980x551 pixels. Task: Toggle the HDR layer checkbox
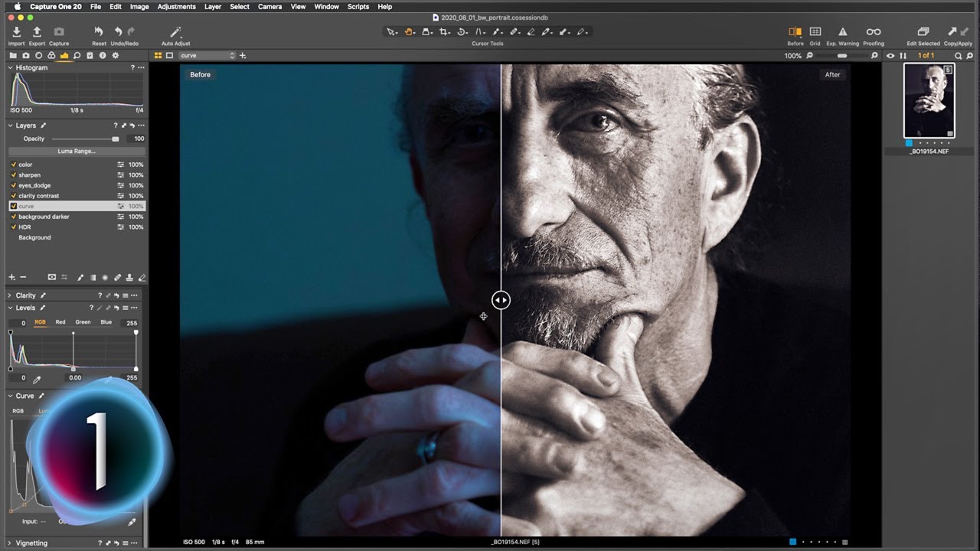[14, 227]
